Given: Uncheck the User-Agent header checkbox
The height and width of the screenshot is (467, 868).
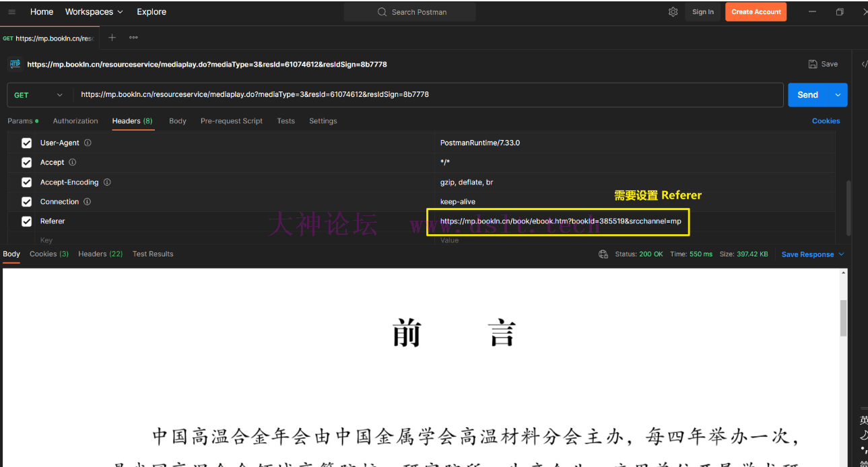Looking at the screenshot, I should click(27, 143).
